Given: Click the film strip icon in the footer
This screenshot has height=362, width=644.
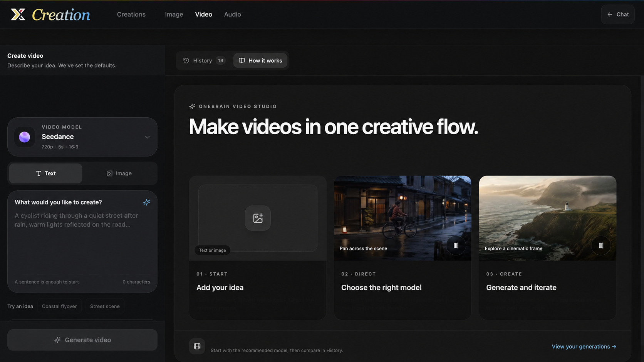Looking at the screenshot, I should point(197,346).
